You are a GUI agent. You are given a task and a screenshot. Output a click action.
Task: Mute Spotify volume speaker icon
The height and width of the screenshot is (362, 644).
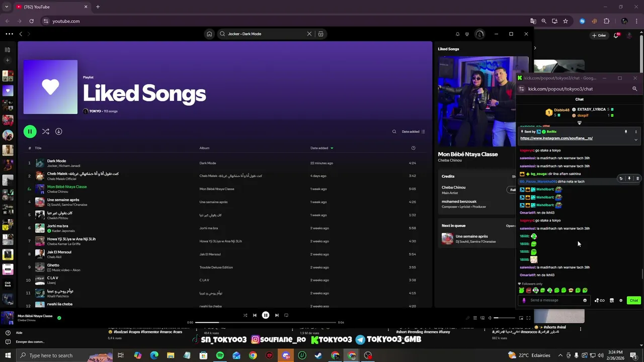coord(490,318)
